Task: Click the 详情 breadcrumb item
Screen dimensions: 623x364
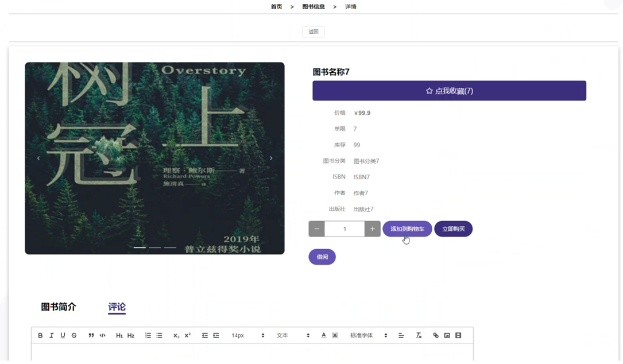Action: [350, 7]
